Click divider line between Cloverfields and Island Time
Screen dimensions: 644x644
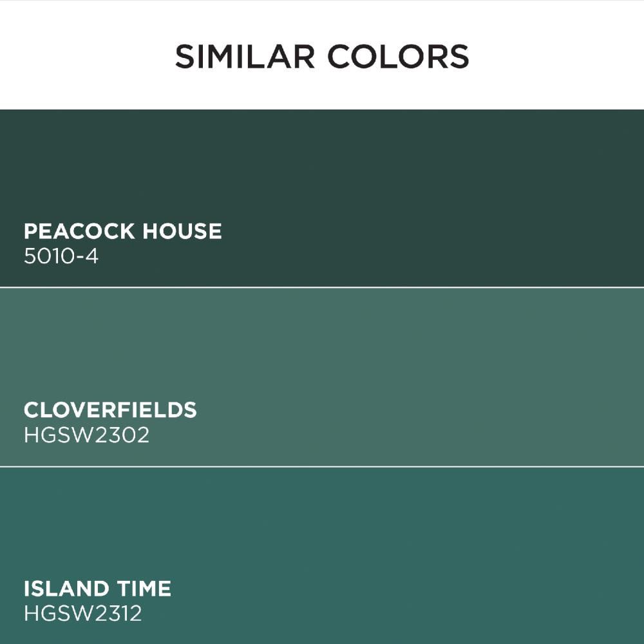(x=322, y=466)
